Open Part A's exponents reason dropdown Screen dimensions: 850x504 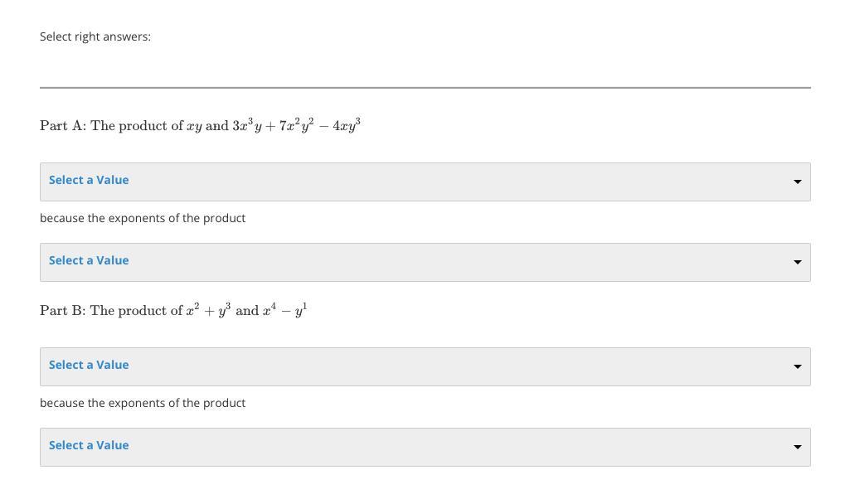[425, 262]
